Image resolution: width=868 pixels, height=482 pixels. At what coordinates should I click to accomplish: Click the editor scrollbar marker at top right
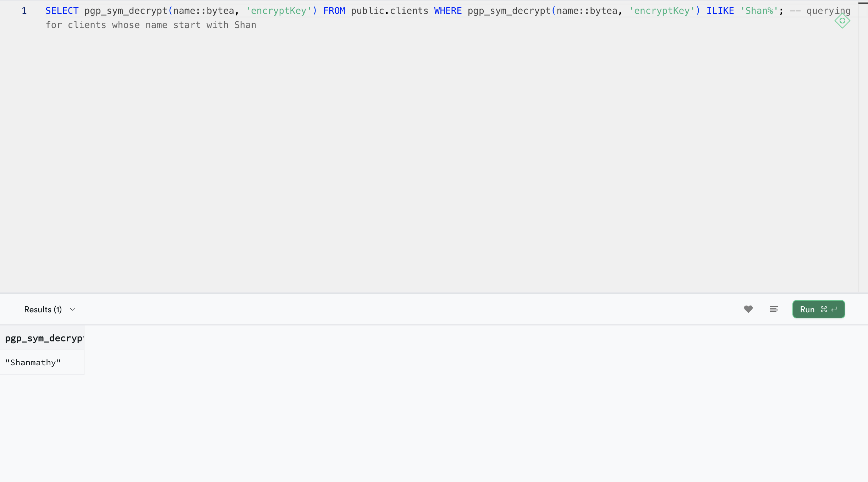[x=863, y=3]
